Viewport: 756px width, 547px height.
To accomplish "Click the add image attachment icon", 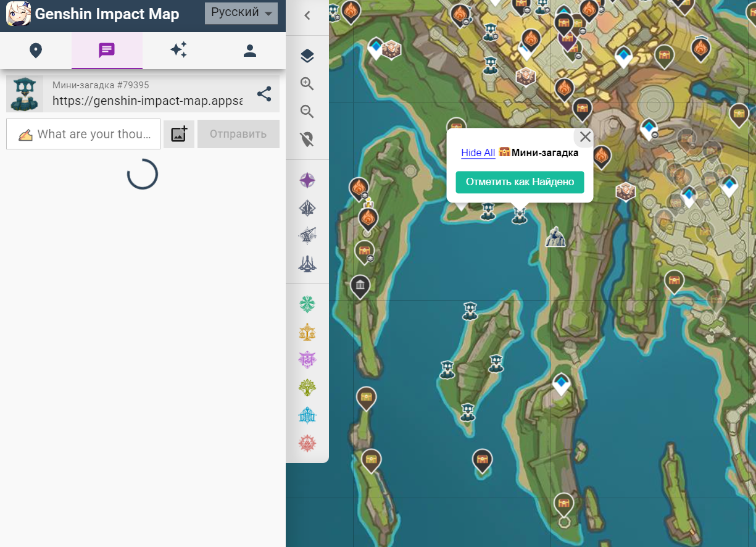I will coord(179,134).
